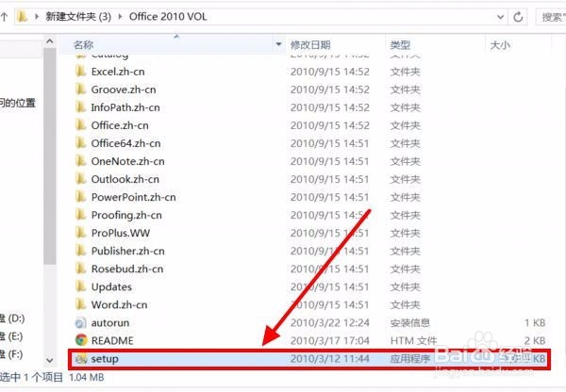The width and height of the screenshot is (566, 392).
Task: Click the 2010/3/12 11:44 date of setup
Action: pyautogui.click(x=330, y=359)
